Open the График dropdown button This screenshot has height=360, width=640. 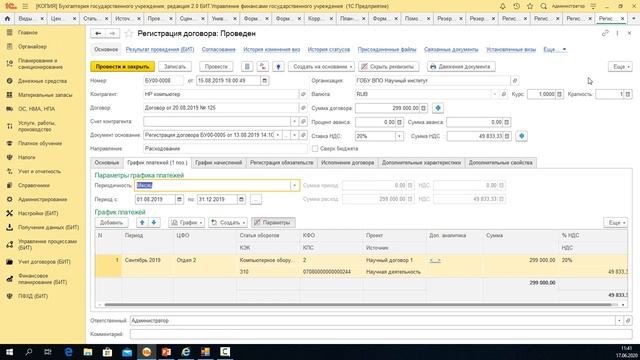point(187,222)
